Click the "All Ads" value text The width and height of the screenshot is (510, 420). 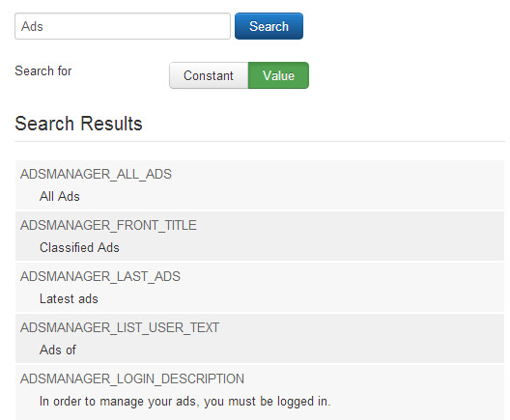click(60, 196)
